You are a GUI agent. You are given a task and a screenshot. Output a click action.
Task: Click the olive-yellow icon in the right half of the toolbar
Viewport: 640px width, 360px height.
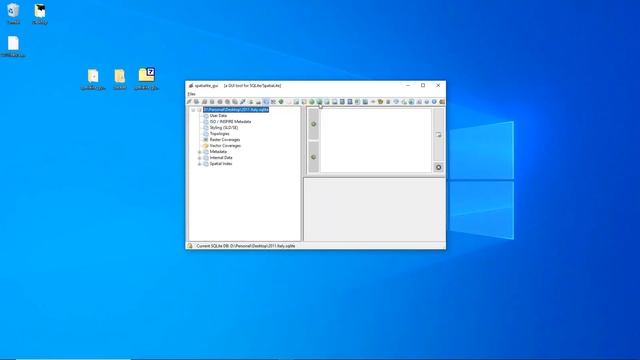coord(380,102)
